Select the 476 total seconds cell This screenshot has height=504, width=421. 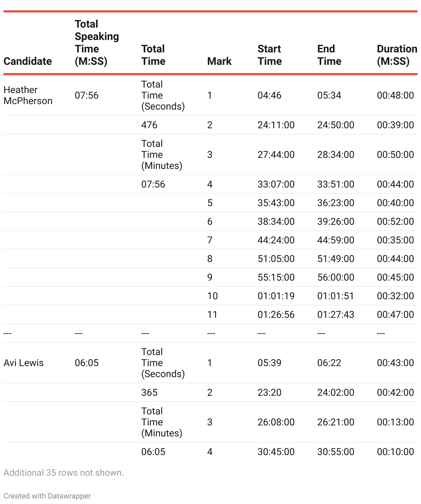(x=149, y=125)
